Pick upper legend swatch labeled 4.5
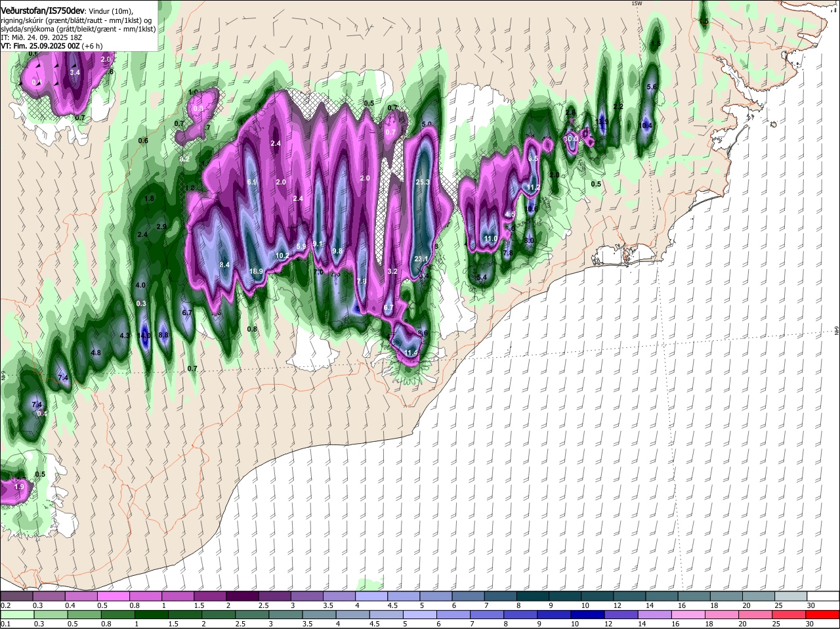 tap(404, 596)
